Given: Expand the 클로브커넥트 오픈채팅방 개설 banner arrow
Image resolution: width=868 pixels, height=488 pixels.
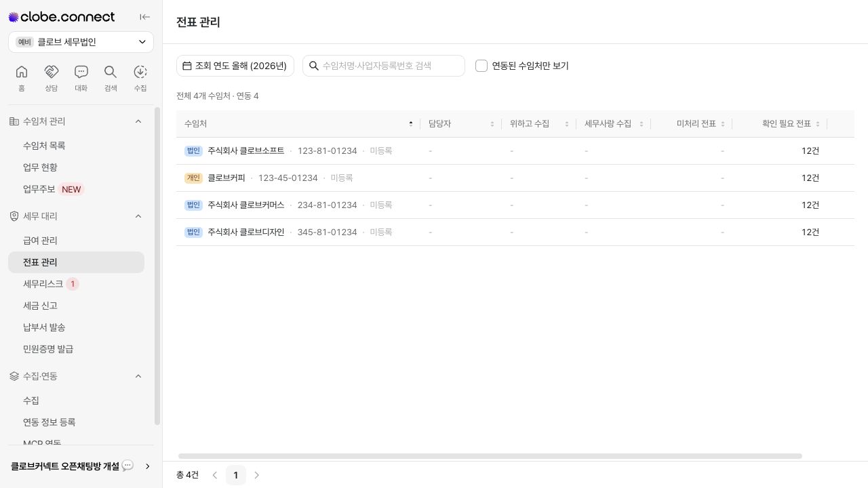Looking at the screenshot, I should click(147, 466).
